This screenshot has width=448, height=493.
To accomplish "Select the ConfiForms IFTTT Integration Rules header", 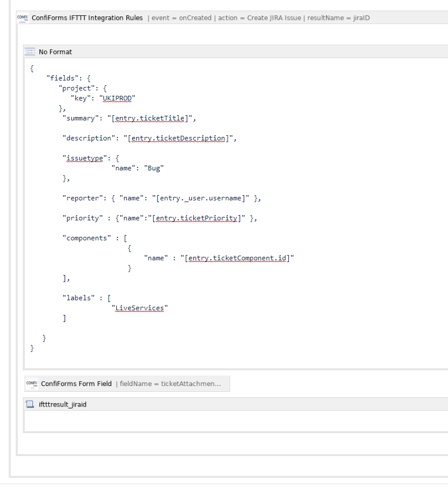I will (232, 18).
